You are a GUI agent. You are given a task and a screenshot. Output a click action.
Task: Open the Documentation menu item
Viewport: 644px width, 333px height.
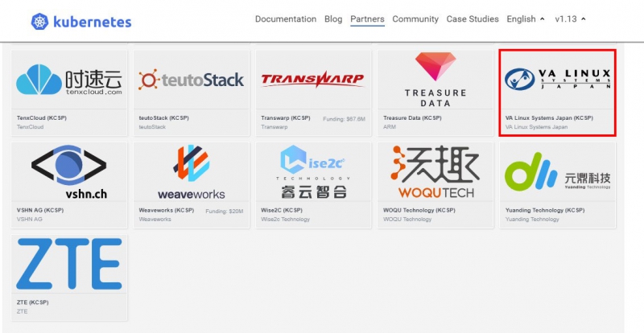[x=286, y=18]
